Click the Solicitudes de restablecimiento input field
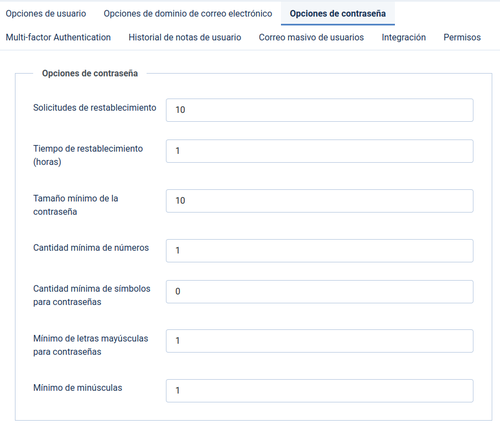This screenshot has width=500, height=424. pyautogui.click(x=320, y=110)
